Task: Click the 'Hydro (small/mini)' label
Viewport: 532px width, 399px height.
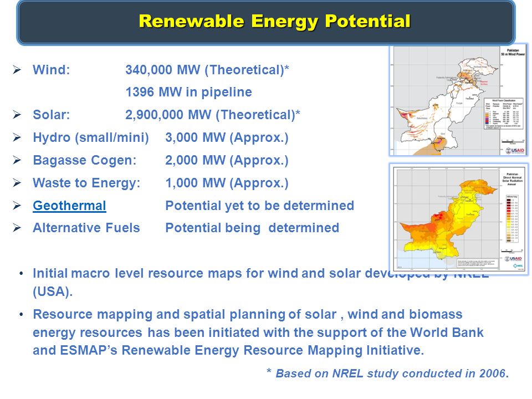Action: coord(90,138)
